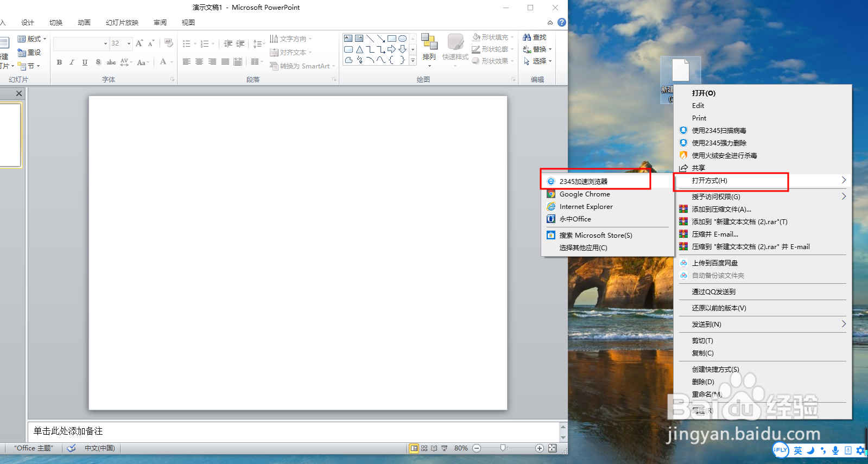The height and width of the screenshot is (464, 868).
Task: Switch to normal view in status bar
Action: 414,448
